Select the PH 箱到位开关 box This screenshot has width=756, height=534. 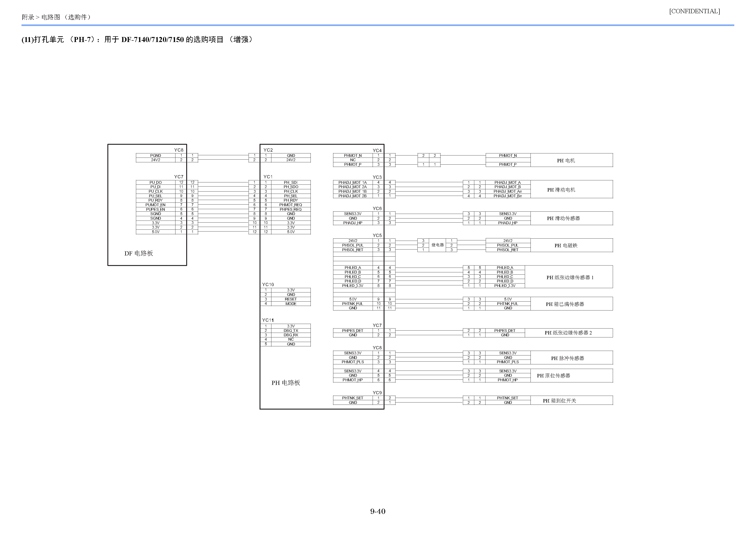pyautogui.click(x=572, y=400)
